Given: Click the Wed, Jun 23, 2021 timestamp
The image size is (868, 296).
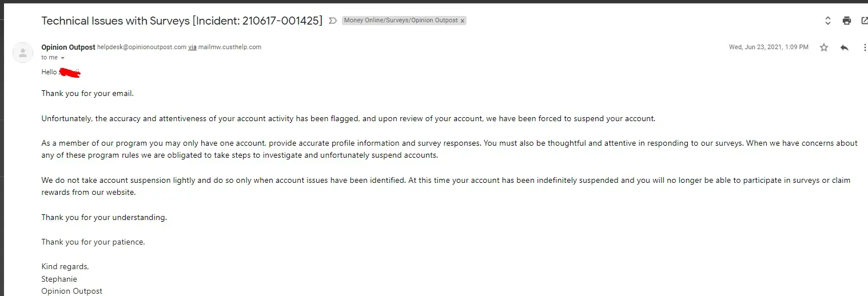Looking at the screenshot, I should coord(769,47).
